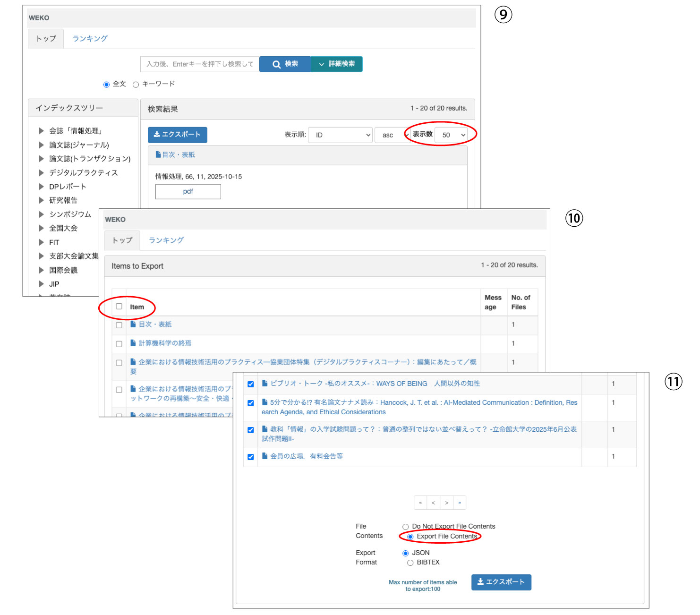
Task: Uncheck the 会員の広場, 有料会告等 checkbox
Action: 251,457
